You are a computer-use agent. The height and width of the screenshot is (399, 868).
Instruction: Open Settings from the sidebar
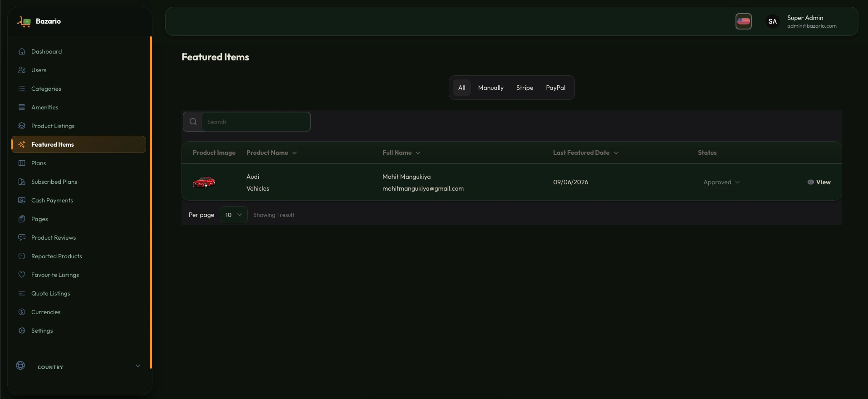tap(78, 330)
